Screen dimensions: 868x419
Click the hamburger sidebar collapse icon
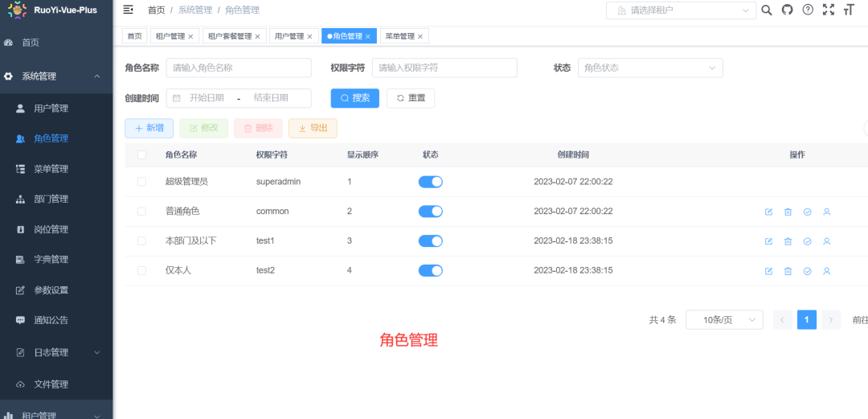click(x=128, y=10)
